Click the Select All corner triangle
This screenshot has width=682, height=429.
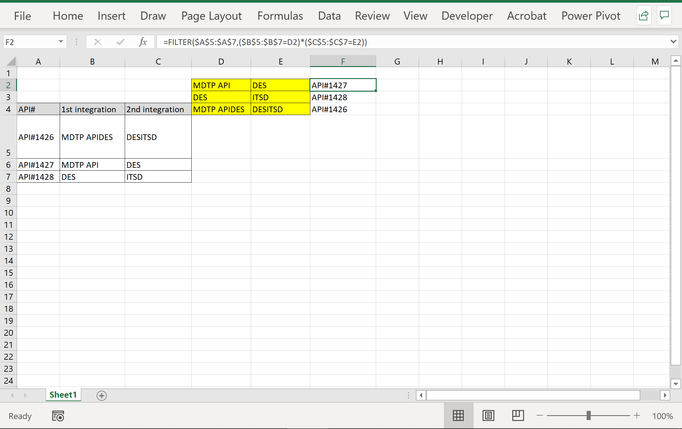pyautogui.click(x=10, y=61)
